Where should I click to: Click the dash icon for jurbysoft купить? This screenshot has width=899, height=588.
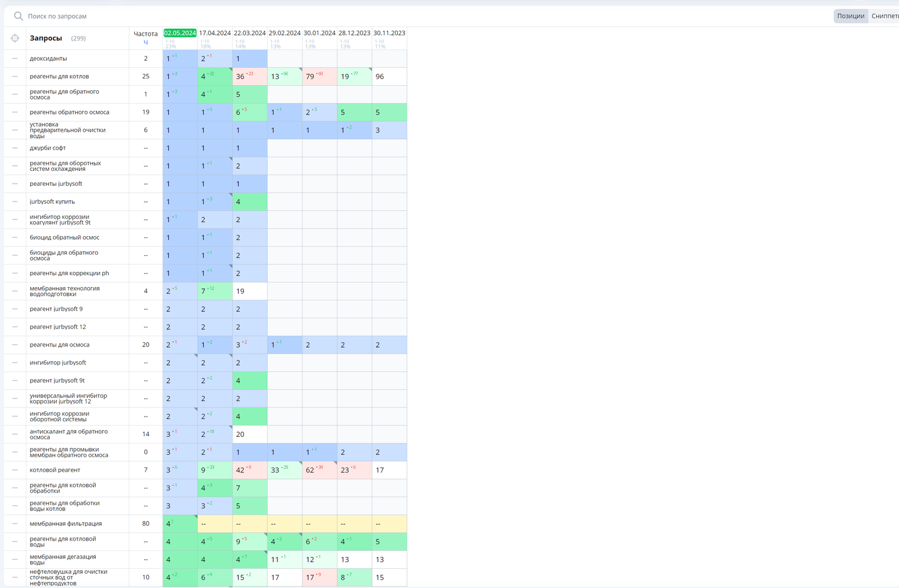click(x=15, y=202)
